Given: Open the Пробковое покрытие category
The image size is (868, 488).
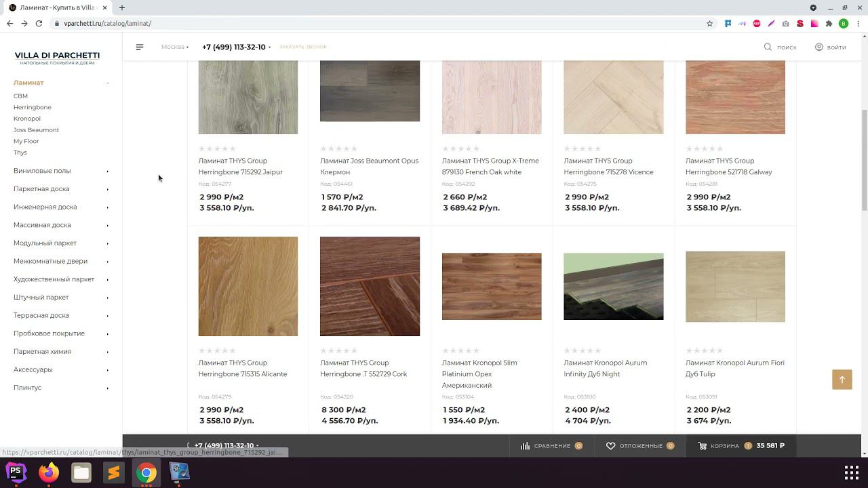Looking at the screenshot, I should click(49, 333).
